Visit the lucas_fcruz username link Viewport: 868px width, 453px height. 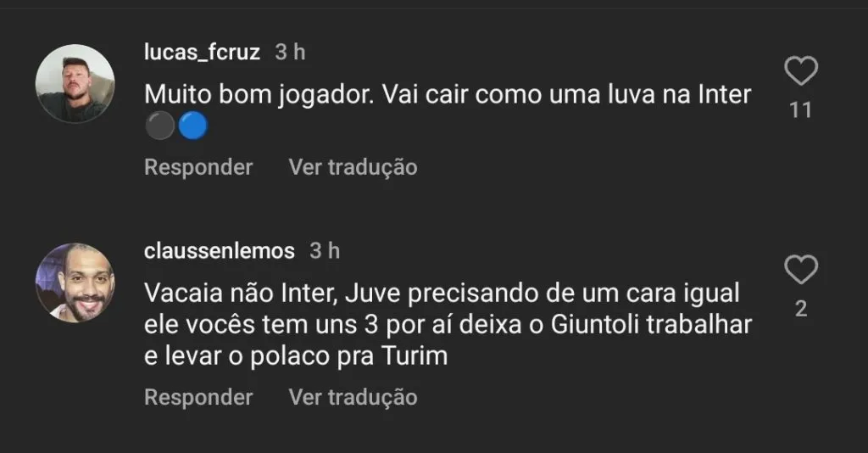coord(202,52)
